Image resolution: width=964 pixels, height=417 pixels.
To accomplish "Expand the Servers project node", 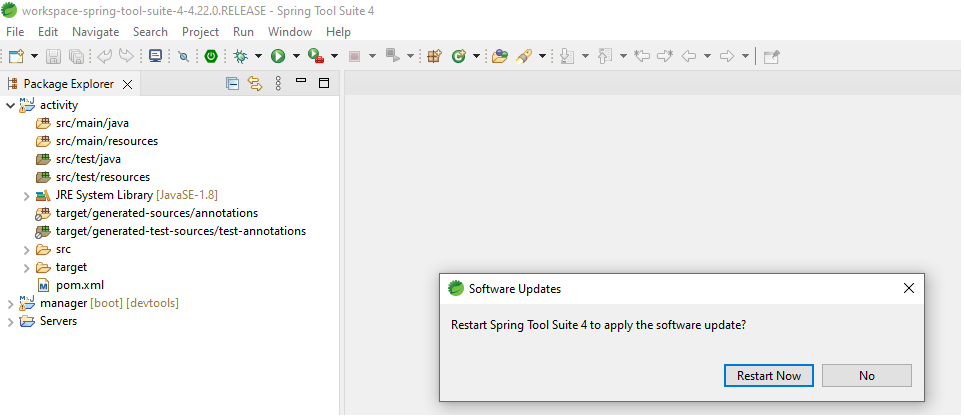I will tap(10, 322).
